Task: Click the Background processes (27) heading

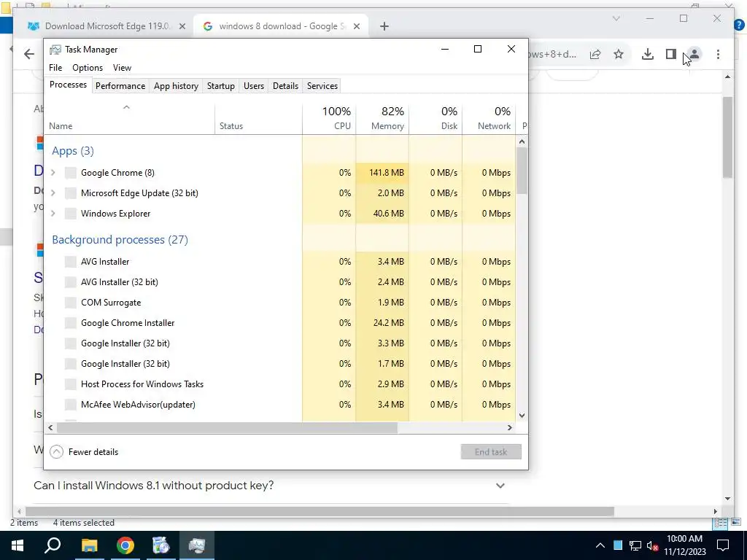Action: pos(120,239)
